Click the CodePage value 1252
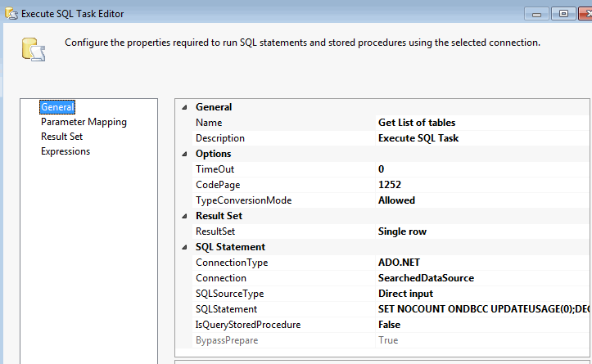The width and height of the screenshot is (592, 364). tap(483, 185)
